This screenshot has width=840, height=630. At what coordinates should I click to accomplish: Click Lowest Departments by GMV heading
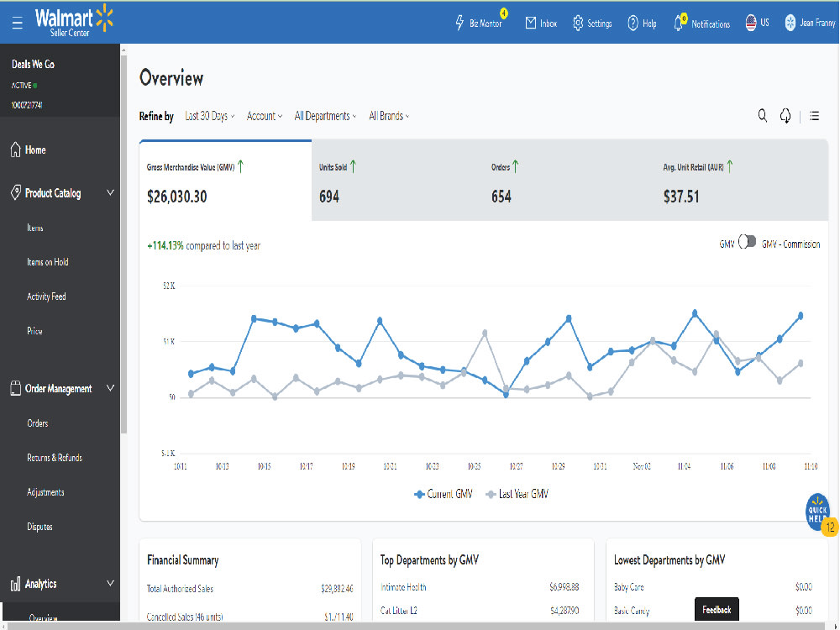coord(669,560)
